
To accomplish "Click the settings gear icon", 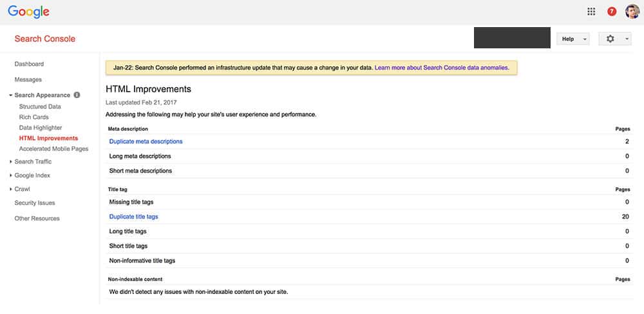I will pyautogui.click(x=611, y=39).
